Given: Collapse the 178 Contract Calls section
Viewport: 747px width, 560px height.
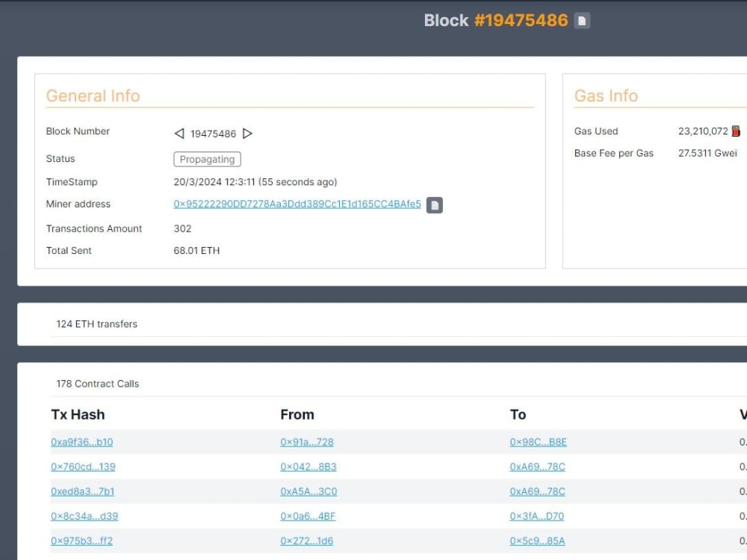Looking at the screenshot, I should pos(98,384).
